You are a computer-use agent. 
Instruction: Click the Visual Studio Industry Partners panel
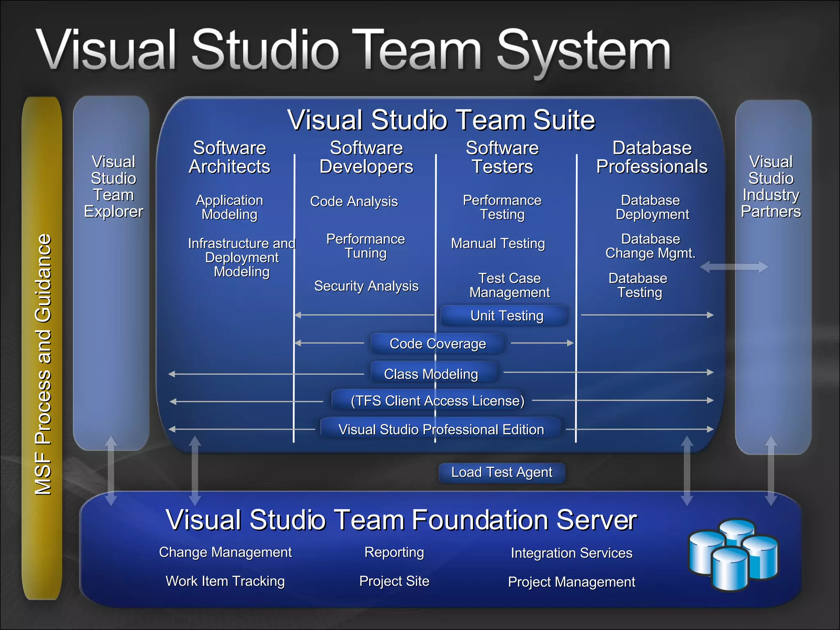(773, 277)
